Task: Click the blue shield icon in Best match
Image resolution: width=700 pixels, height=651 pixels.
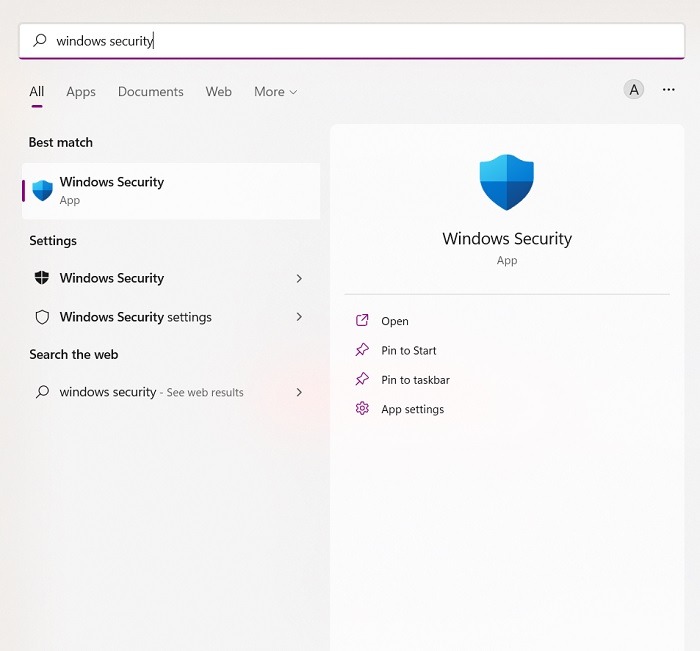Action: [x=42, y=191]
